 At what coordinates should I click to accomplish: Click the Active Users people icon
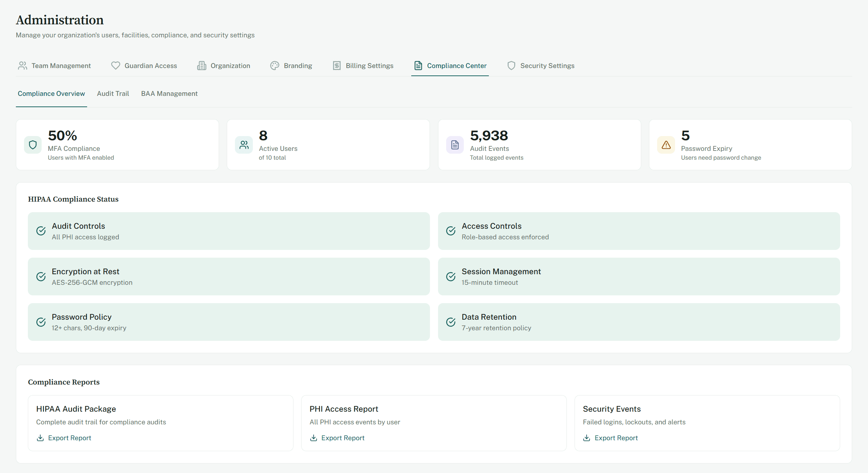(x=244, y=145)
